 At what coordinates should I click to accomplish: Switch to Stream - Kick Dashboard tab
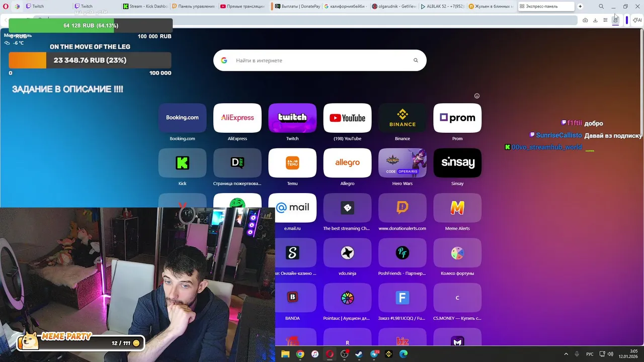point(145,7)
